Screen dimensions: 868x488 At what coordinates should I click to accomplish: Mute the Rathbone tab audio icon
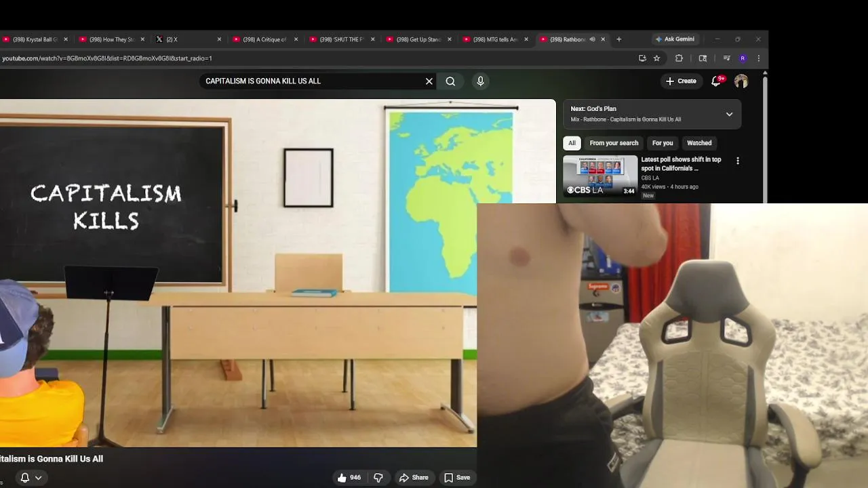click(592, 39)
